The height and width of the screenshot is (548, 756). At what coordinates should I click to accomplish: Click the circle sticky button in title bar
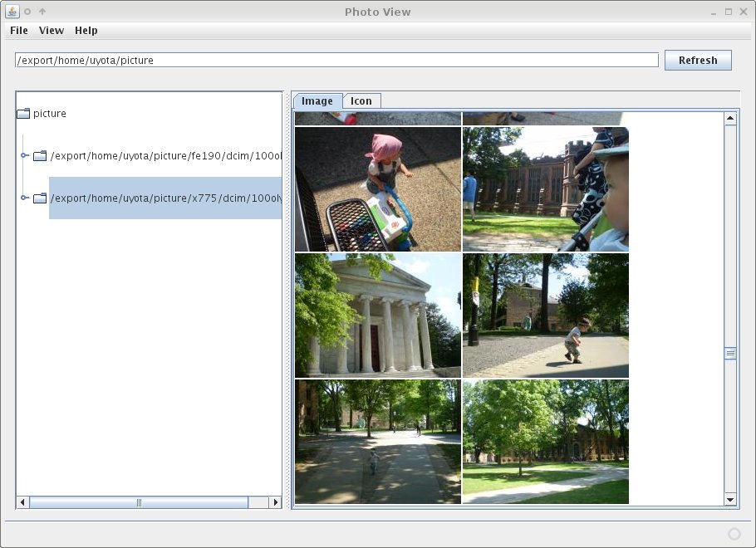(27, 12)
